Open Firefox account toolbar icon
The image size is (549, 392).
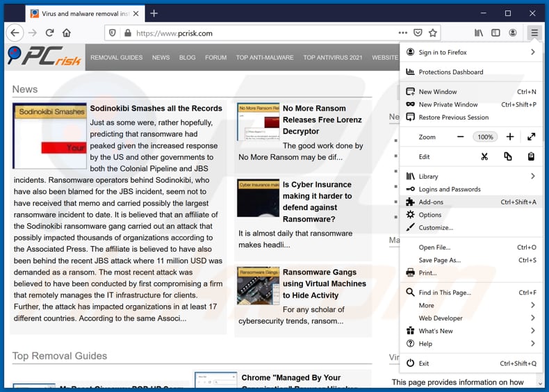(513, 33)
